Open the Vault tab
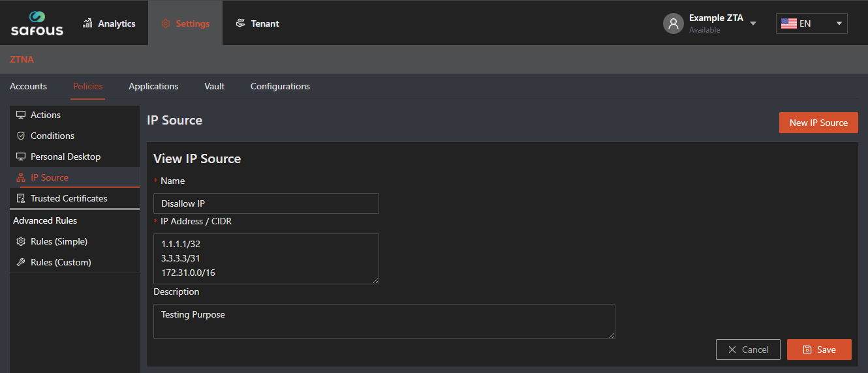This screenshot has width=868, height=373. pyautogui.click(x=214, y=86)
